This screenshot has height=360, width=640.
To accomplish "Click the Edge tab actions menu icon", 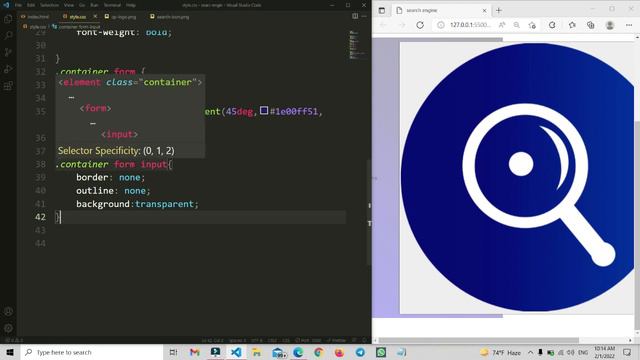I will [382, 11].
